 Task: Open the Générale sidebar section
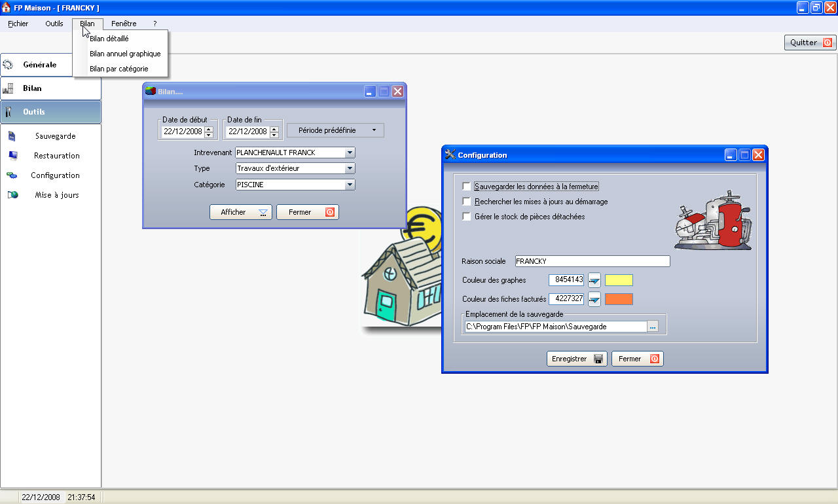[x=39, y=65]
